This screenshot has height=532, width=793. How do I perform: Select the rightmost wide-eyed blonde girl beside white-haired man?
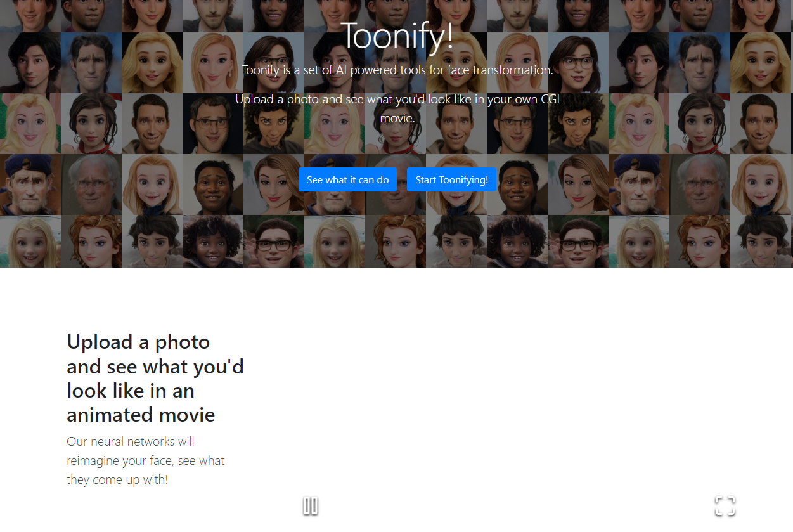click(761, 185)
